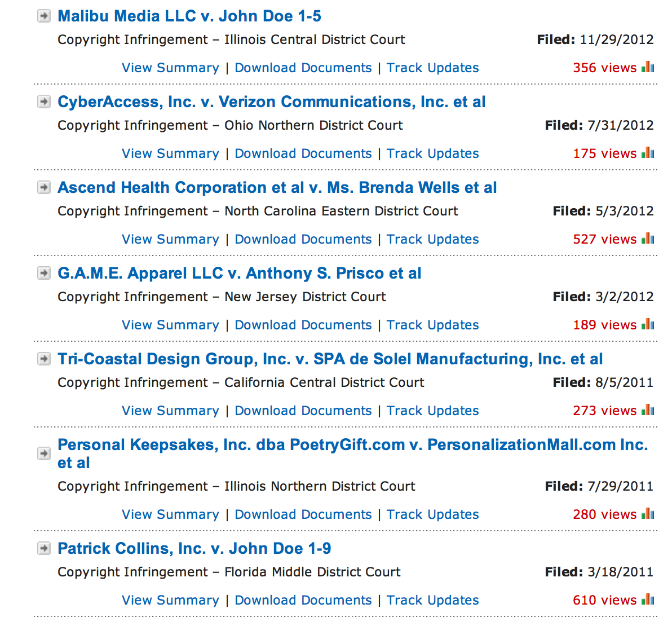Click the bar chart icon next to 527 views
The width and height of the screenshot is (672, 617).
click(648, 239)
